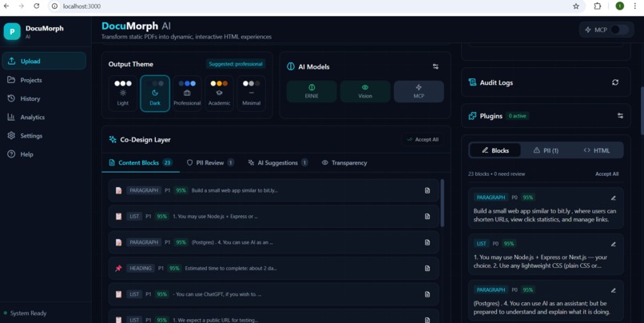Viewport: 644px width, 323px height.
Task: Edit the 'Build a small web app' paragraph card
Action: tap(613, 197)
